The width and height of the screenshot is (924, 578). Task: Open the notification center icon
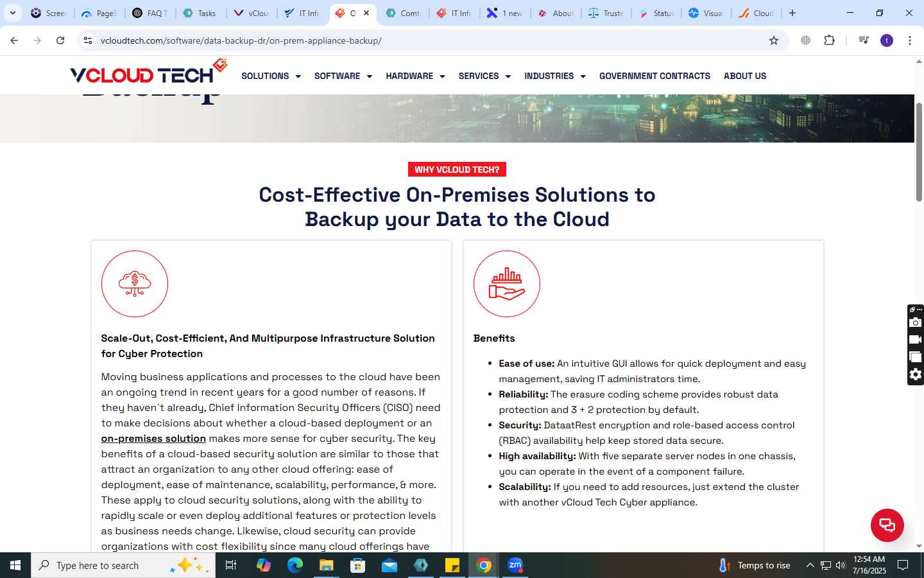click(x=903, y=565)
